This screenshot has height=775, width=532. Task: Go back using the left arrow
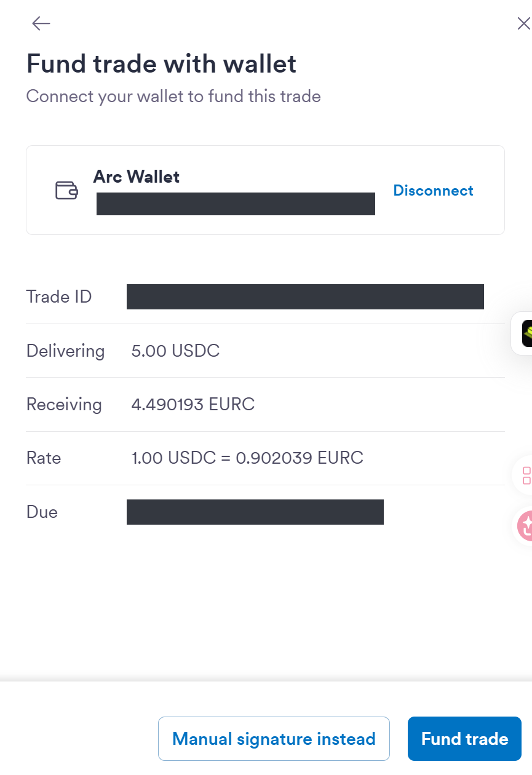coord(41,23)
